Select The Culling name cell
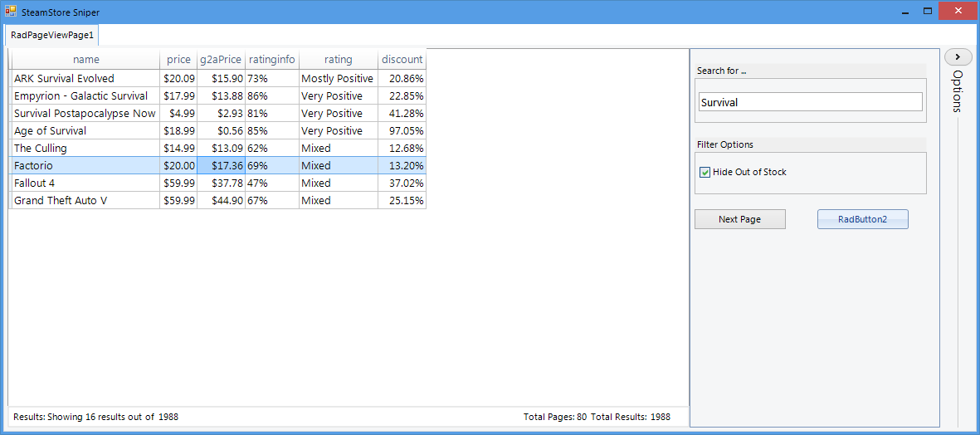 coord(86,148)
